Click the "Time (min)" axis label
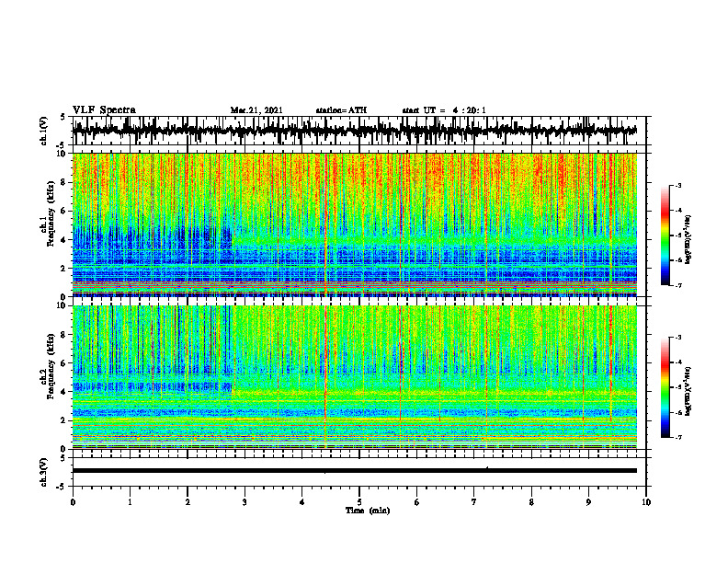 (x=368, y=511)
